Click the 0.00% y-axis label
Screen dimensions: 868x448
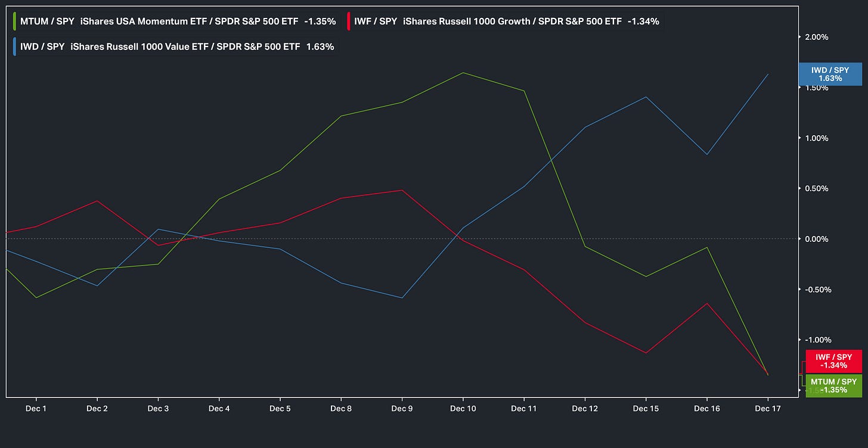coord(816,239)
